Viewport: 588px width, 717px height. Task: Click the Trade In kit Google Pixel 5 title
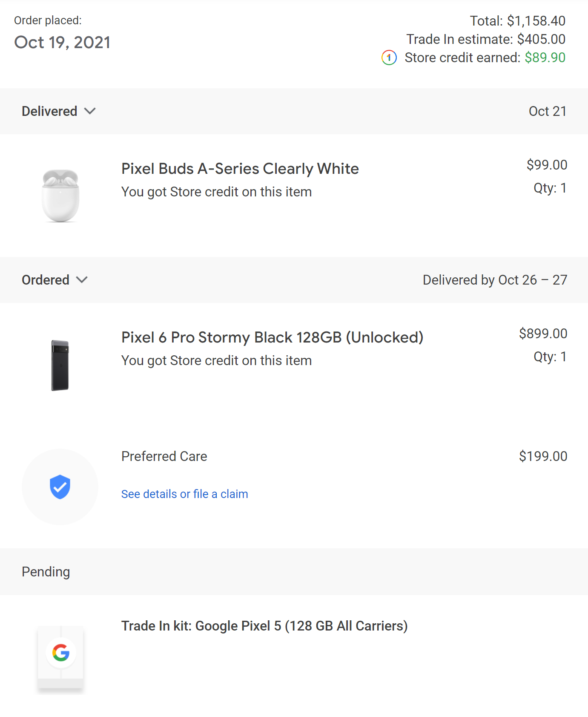(264, 626)
